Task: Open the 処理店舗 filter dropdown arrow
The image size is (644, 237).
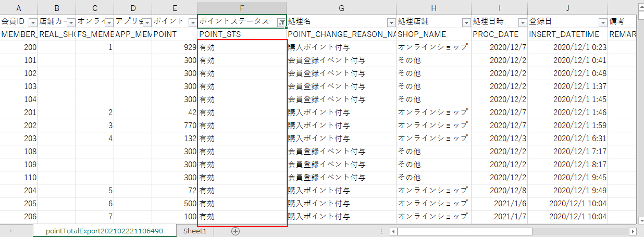Action: [466, 23]
